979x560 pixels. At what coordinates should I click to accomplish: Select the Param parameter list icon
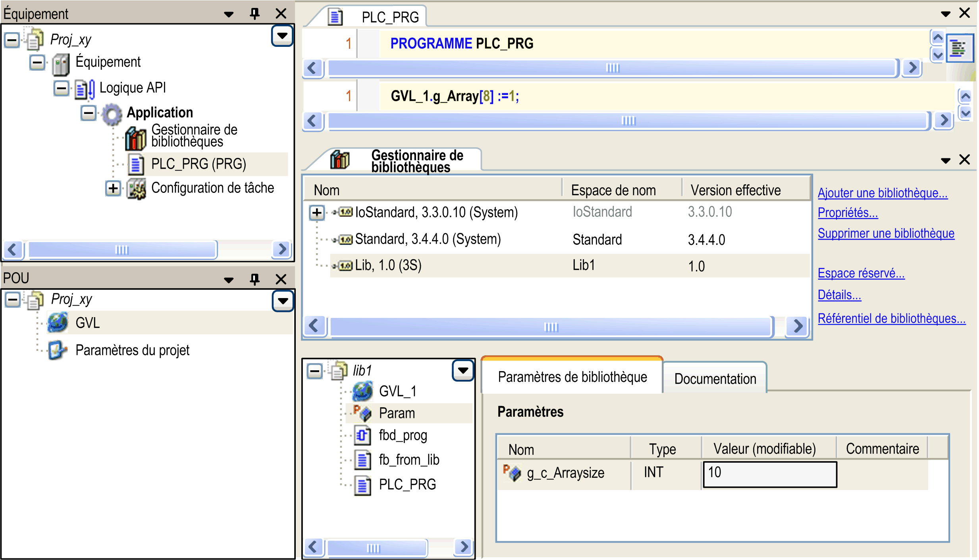(x=362, y=413)
